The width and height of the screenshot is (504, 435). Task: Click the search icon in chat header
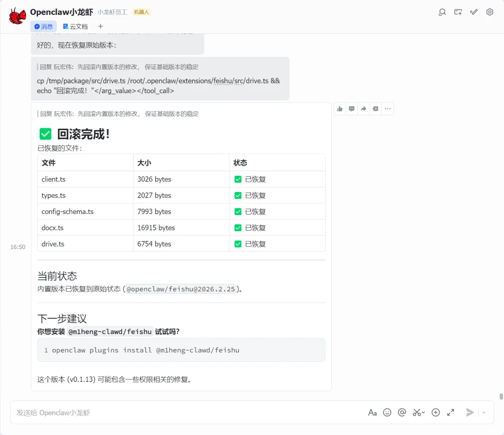(x=442, y=12)
